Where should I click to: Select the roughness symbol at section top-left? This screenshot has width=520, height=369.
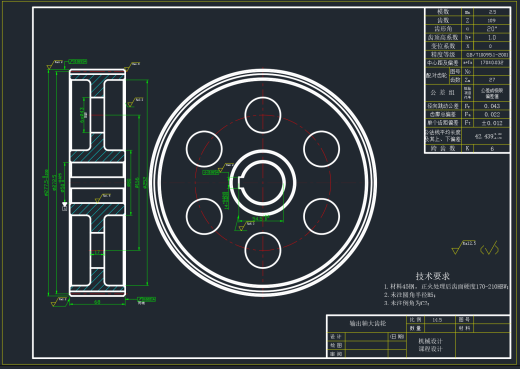(x=55, y=65)
